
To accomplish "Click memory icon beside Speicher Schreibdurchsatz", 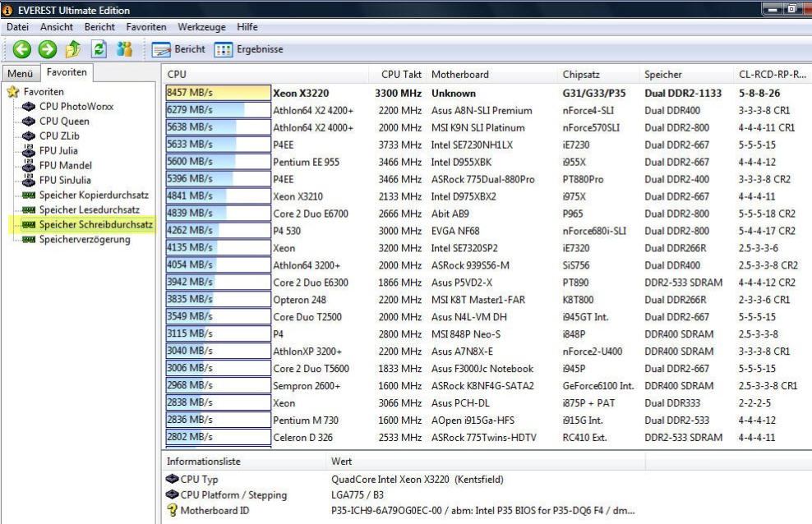I will 29,224.
